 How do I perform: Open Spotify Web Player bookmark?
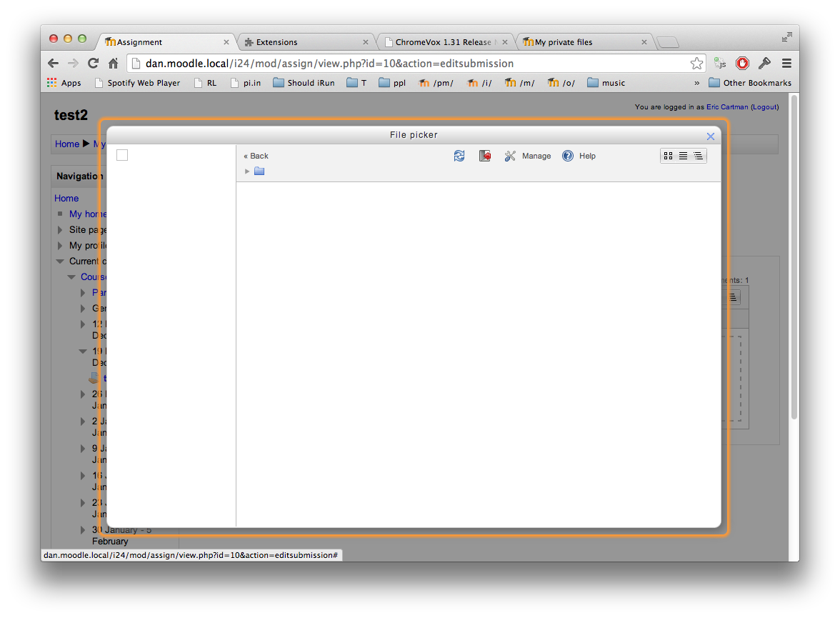(137, 83)
